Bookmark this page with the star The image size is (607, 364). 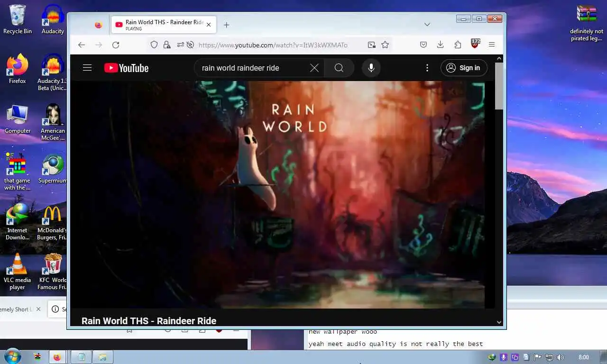pyautogui.click(x=385, y=45)
